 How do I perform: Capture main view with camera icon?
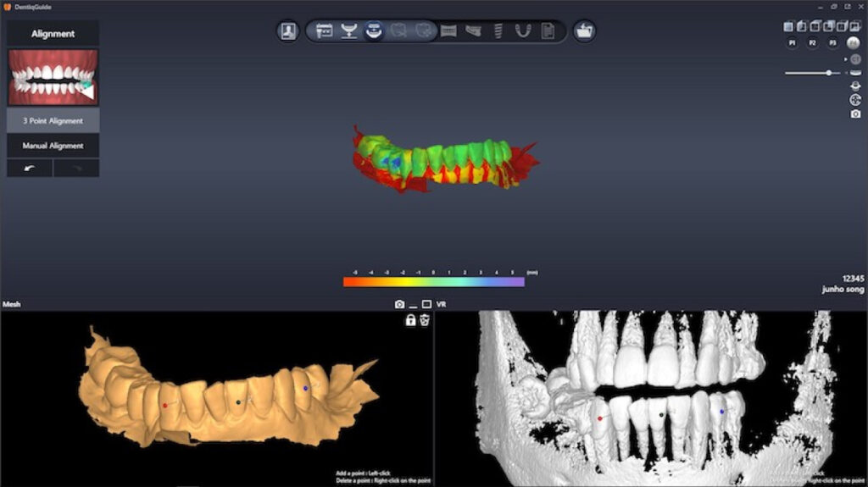coord(855,113)
